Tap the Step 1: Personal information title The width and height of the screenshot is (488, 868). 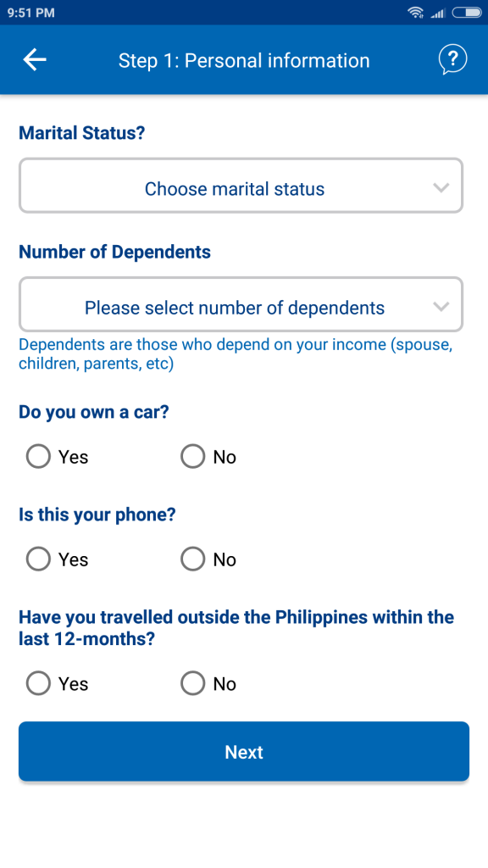coord(244,60)
